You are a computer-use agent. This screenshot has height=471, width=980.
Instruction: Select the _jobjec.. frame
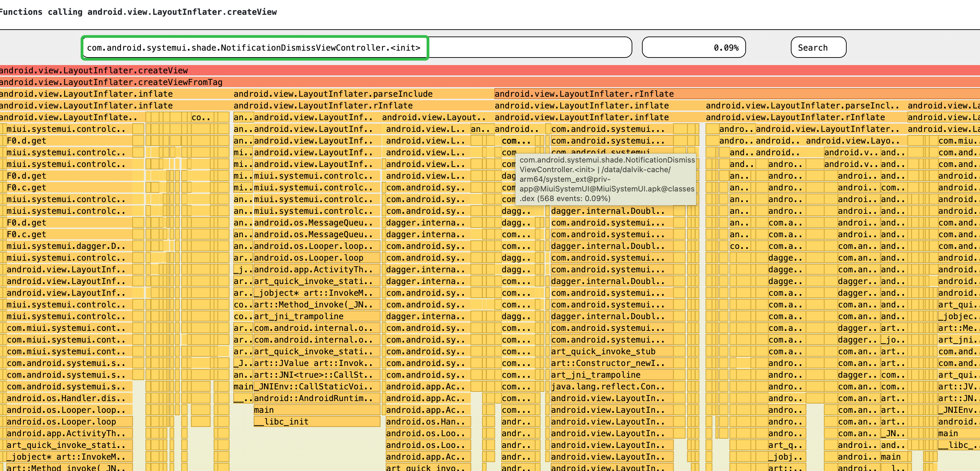(959, 316)
